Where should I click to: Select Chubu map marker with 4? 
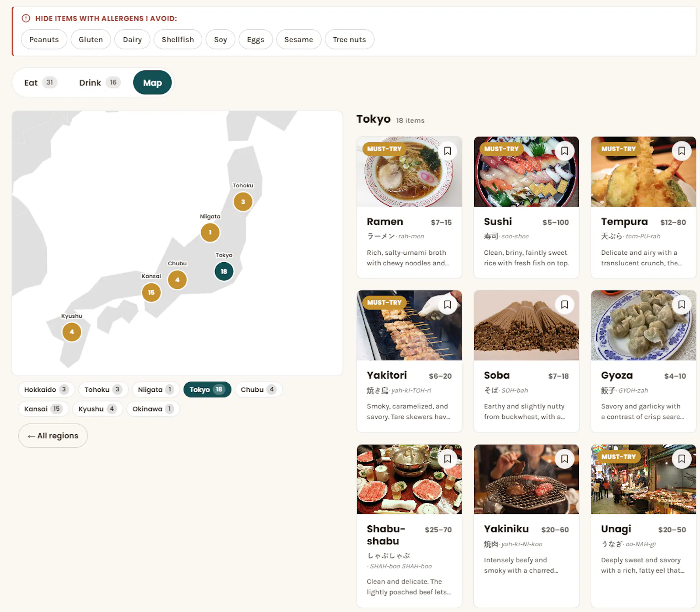[x=177, y=280]
